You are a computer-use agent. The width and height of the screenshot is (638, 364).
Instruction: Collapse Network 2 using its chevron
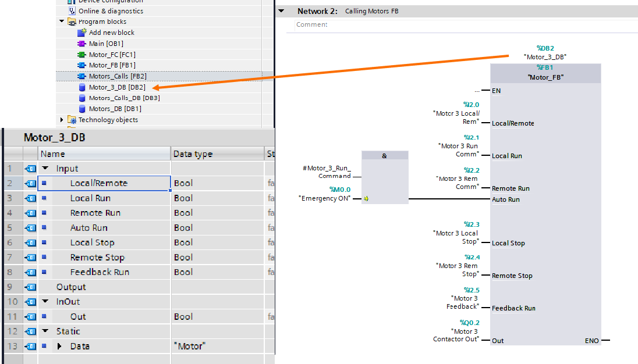(281, 10)
